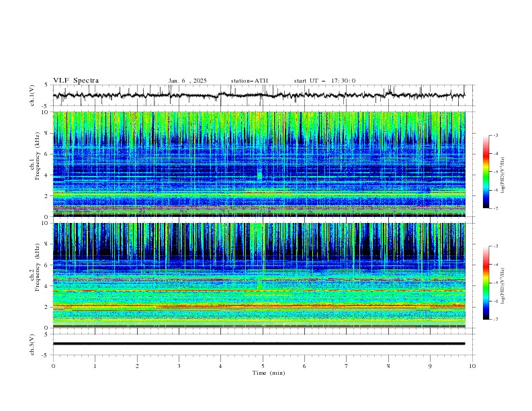Viewport: 532px width, 411px height.
Task: Click the "10" tick on the time axis
Action: [472, 366]
